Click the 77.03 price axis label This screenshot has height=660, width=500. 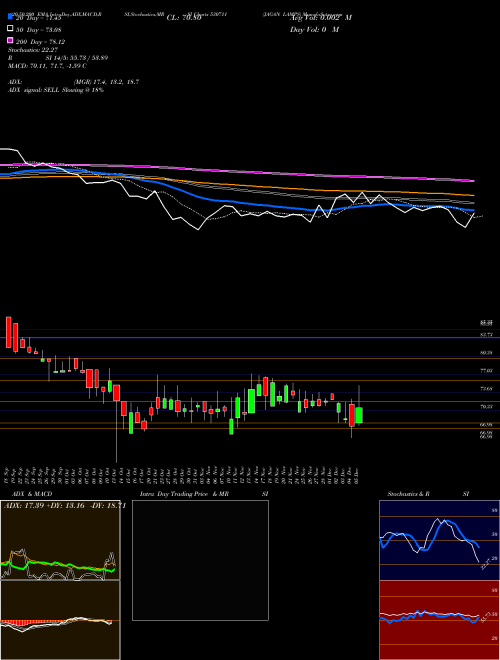pos(486,370)
